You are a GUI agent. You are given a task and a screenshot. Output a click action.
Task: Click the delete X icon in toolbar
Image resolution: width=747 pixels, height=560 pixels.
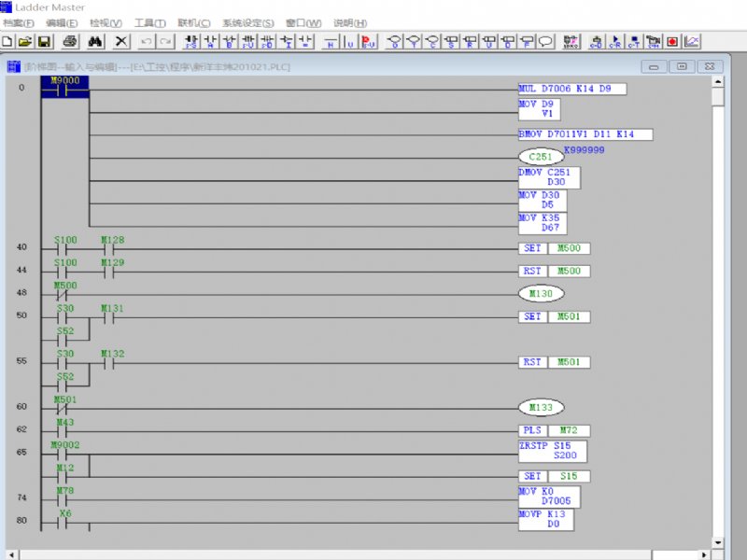point(121,41)
